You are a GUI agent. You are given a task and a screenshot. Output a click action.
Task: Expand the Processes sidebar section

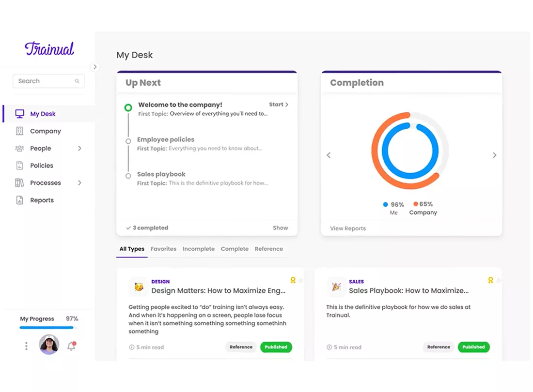[x=79, y=183]
